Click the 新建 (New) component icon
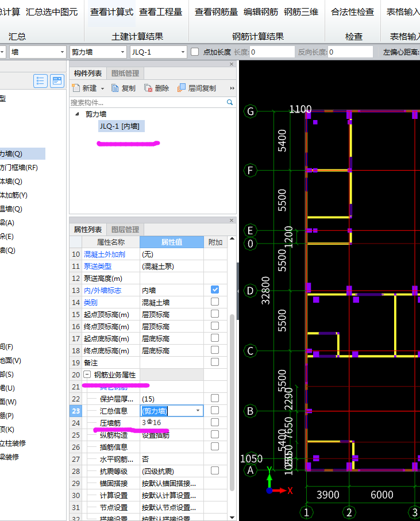The height and width of the screenshot is (521, 420). tap(76, 88)
